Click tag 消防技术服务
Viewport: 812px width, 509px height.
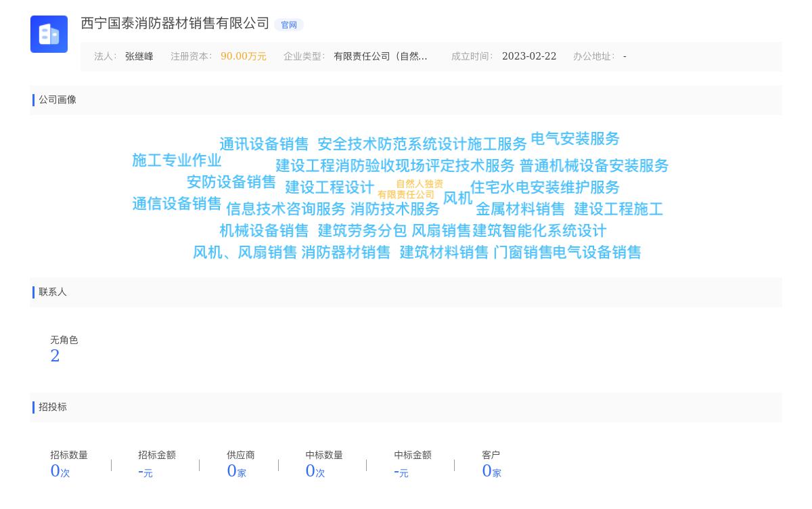click(395, 209)
